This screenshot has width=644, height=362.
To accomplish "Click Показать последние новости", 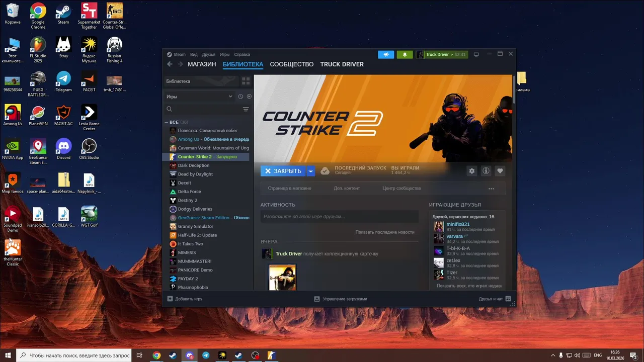I will tap(385, 232).
